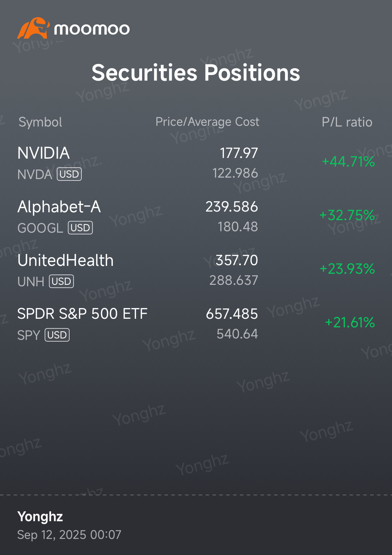Click the USD badge next to SPY

[x=57, y=335]
